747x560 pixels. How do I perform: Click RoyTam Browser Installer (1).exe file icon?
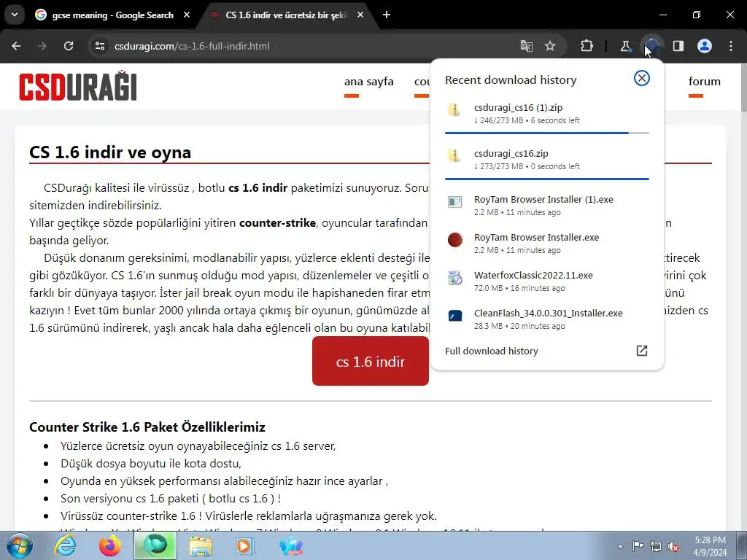tap(455, 202)
